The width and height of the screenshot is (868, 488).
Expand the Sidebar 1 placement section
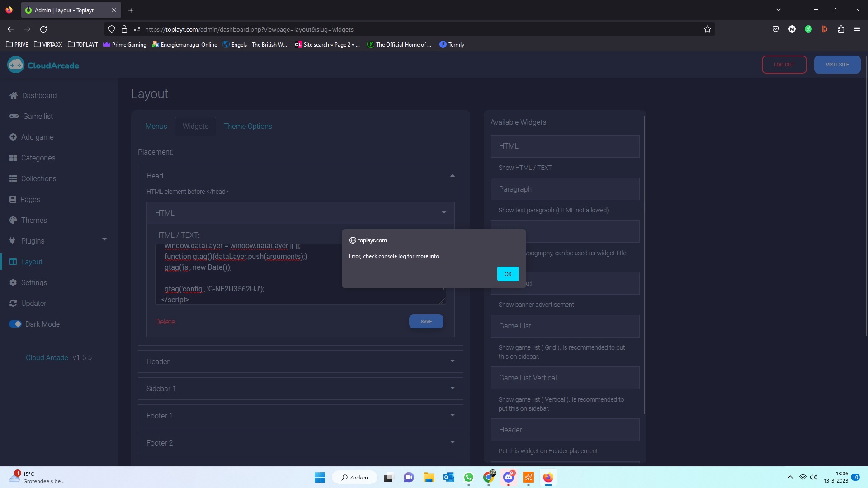pos(453,388)
